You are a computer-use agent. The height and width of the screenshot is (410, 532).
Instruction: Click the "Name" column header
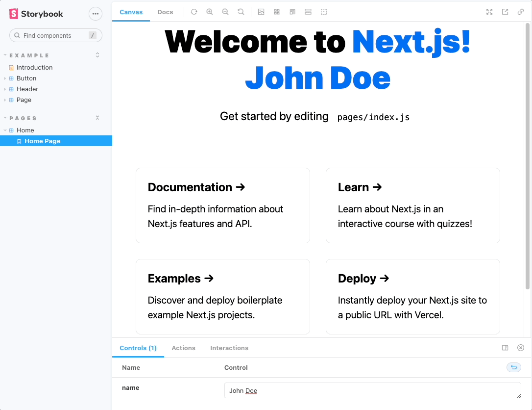tap(131, 367)
